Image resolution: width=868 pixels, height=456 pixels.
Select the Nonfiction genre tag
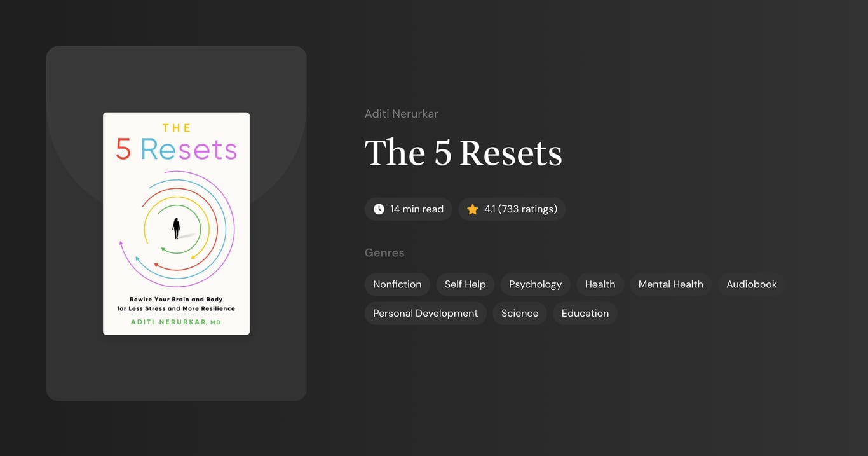tap(397, 284)
